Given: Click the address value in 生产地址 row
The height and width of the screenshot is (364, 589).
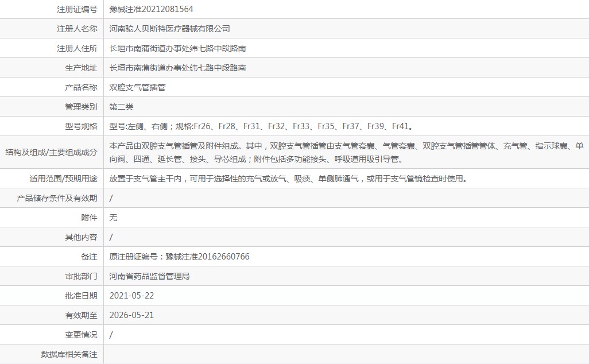Looking at the screenshot, I should (178, 68).
